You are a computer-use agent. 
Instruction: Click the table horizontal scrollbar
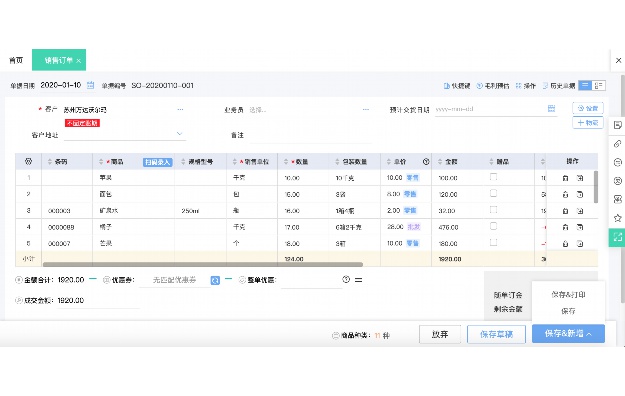203,264
